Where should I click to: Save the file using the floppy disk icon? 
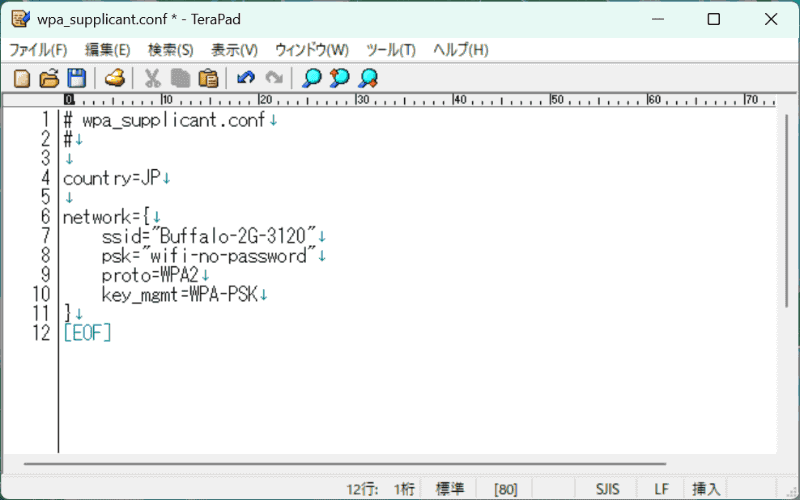pos(77,79)
